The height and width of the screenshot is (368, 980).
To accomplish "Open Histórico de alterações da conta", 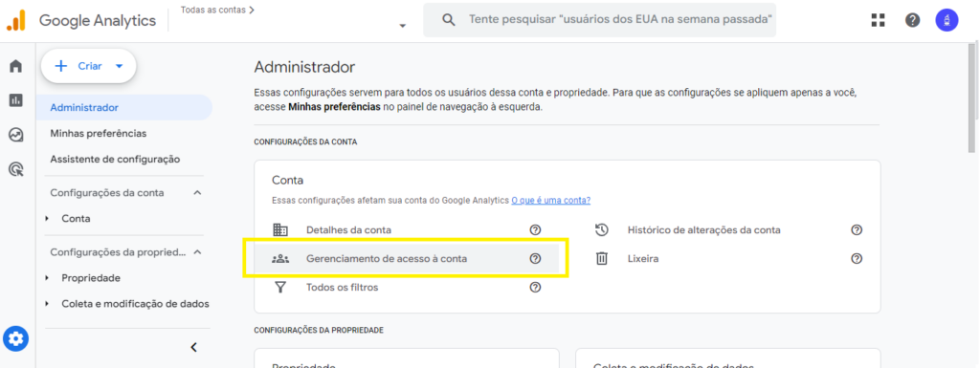I will tap(703, 229).
